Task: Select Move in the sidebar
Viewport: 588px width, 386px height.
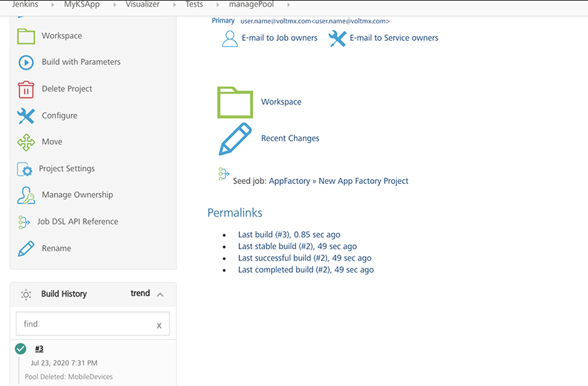Action: click(52, 142)
